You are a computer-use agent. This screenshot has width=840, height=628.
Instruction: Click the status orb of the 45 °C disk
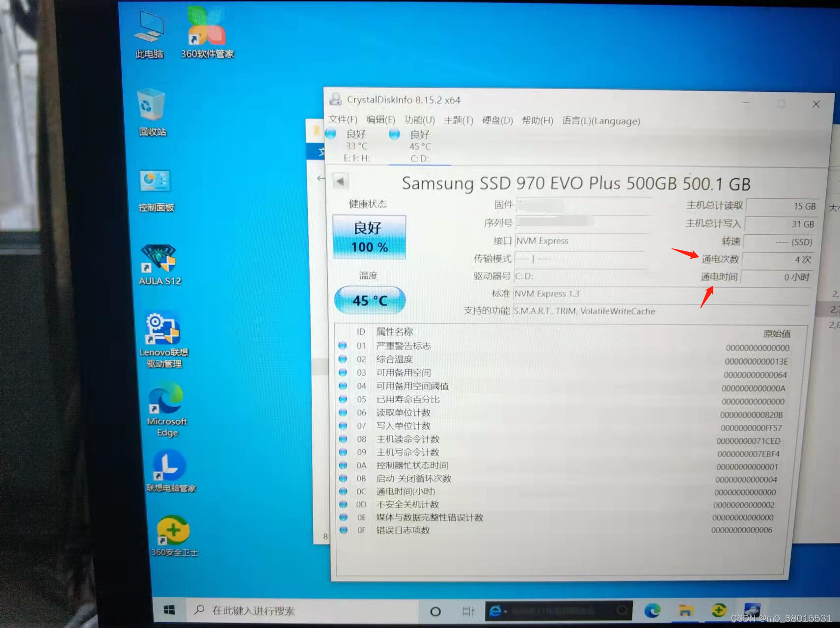coord(395,134)
